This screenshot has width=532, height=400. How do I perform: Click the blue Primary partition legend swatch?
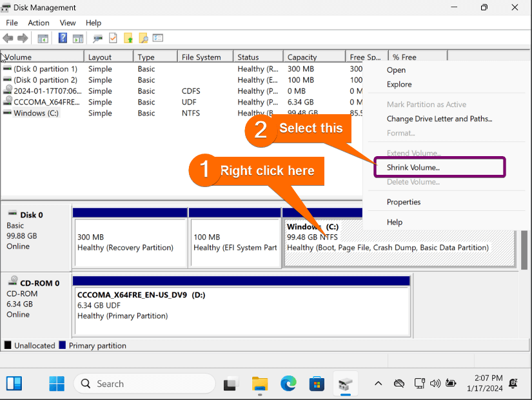[x=62, y=345]
